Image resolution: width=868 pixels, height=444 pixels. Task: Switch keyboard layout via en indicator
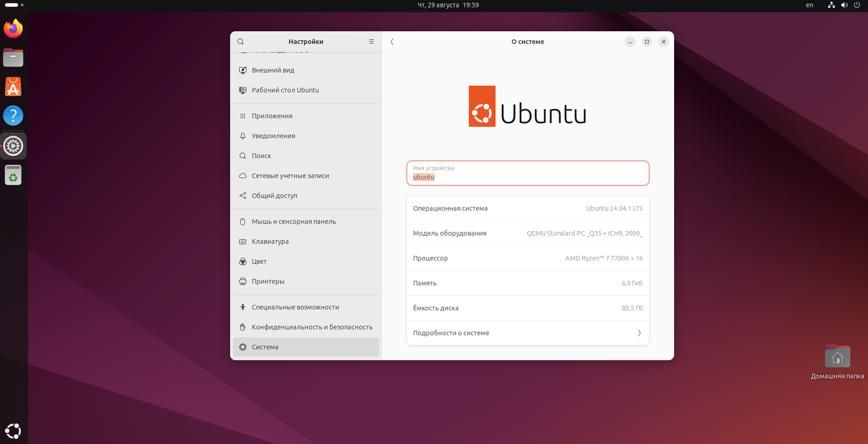810,5
